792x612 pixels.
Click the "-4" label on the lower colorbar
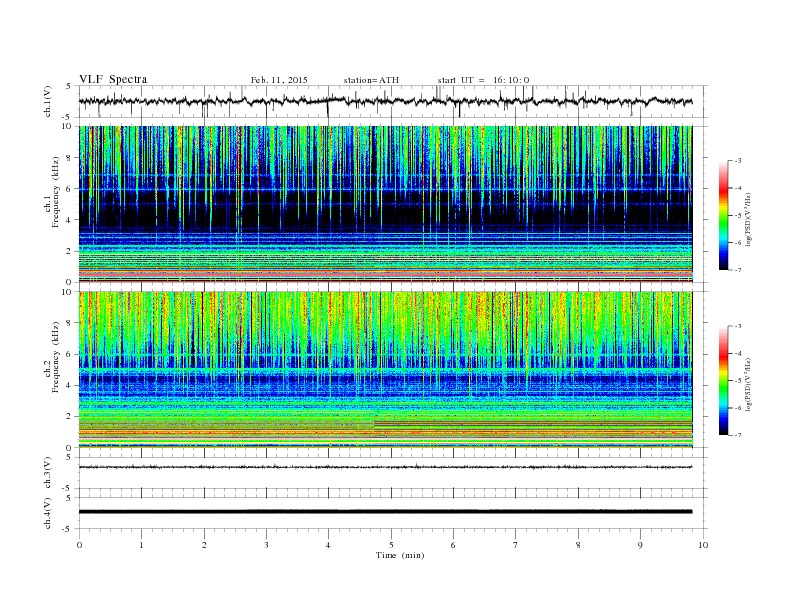pos(738,353)
